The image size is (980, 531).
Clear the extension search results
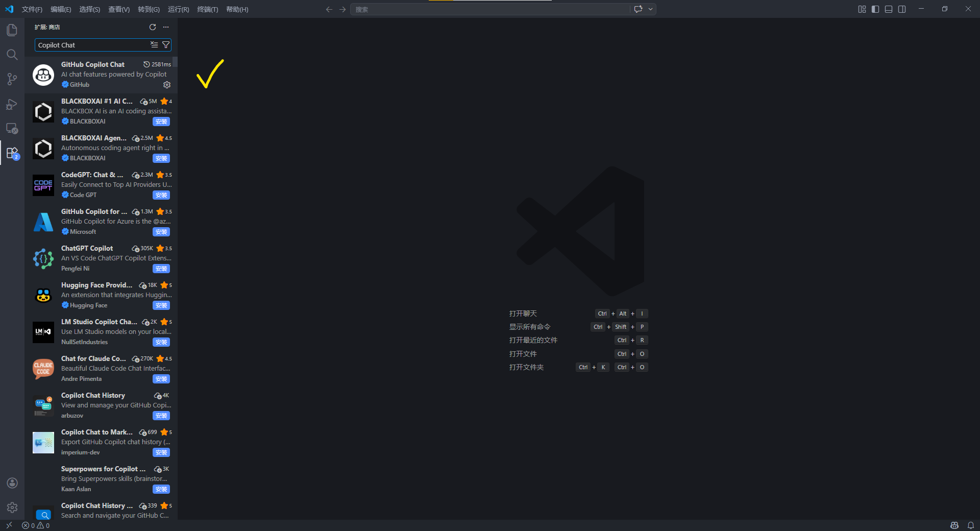(x=154, y=45)
